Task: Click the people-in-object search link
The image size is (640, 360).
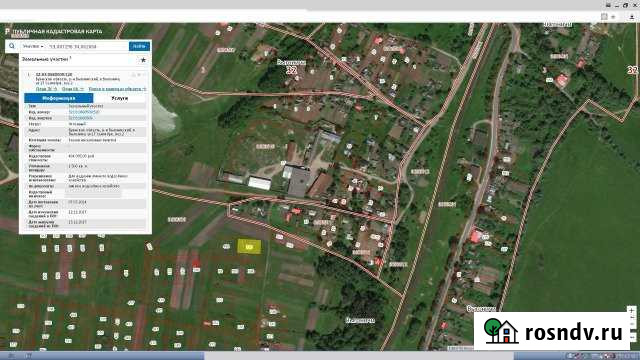Action: click(x=117, y=89)
